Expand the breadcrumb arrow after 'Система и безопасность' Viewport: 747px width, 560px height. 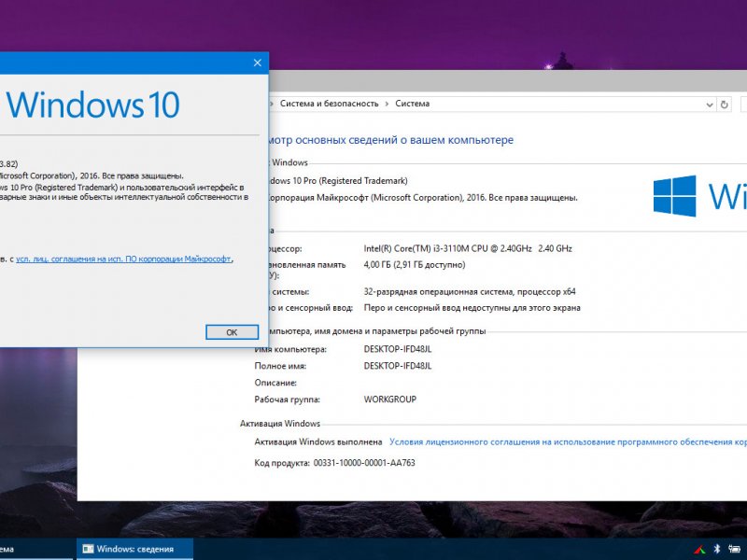387,104
